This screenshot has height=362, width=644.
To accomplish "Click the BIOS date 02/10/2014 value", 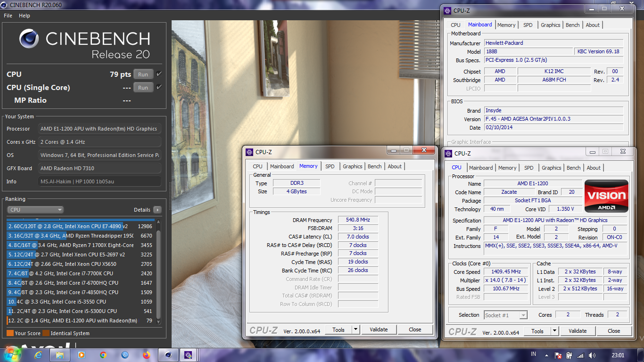I will tap(553, 127).
